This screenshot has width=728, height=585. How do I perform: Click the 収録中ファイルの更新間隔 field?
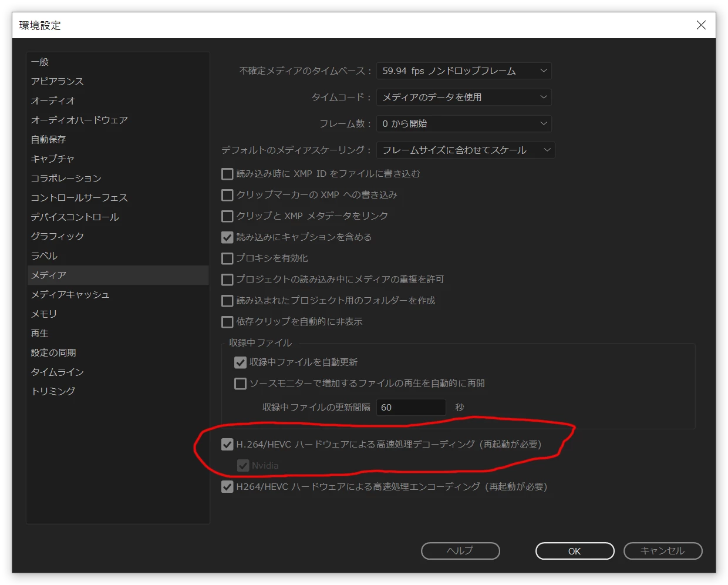click(411, 407)
